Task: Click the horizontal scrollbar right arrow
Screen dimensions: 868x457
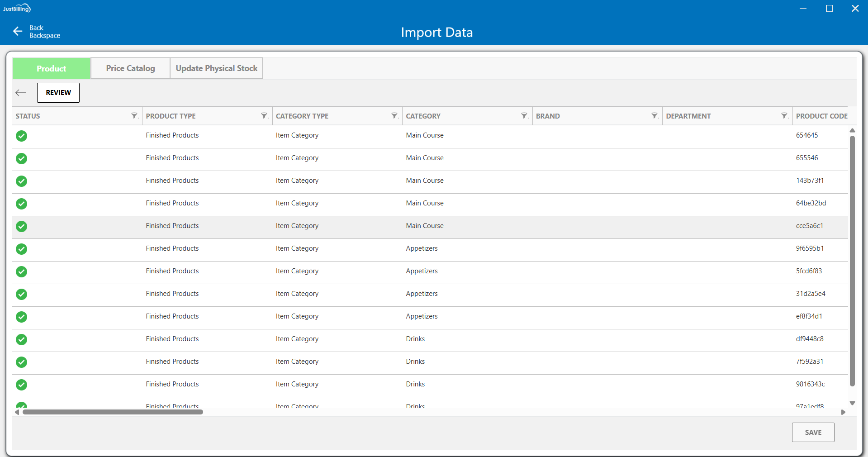Action: (843, 412)
